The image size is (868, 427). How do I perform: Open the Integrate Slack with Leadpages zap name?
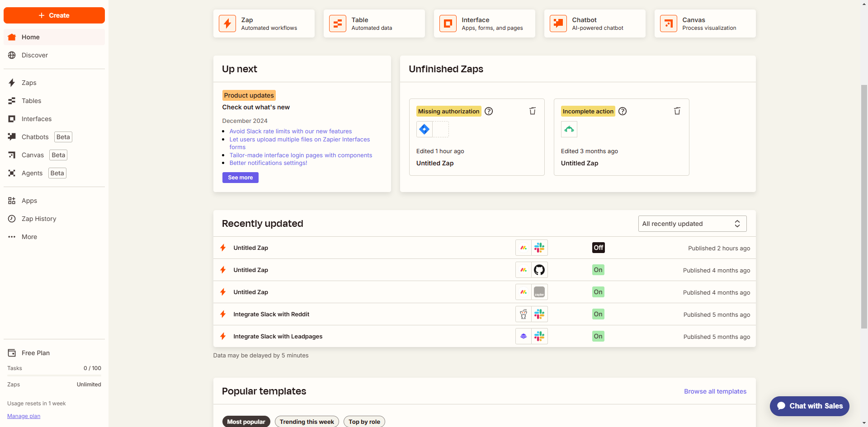point(278,336)
